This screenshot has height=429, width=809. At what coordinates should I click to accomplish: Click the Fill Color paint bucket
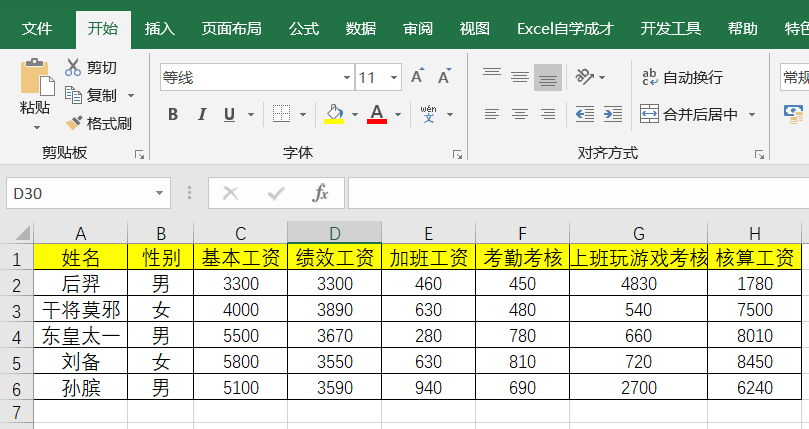pyautogui.click(x=334, y=114)
